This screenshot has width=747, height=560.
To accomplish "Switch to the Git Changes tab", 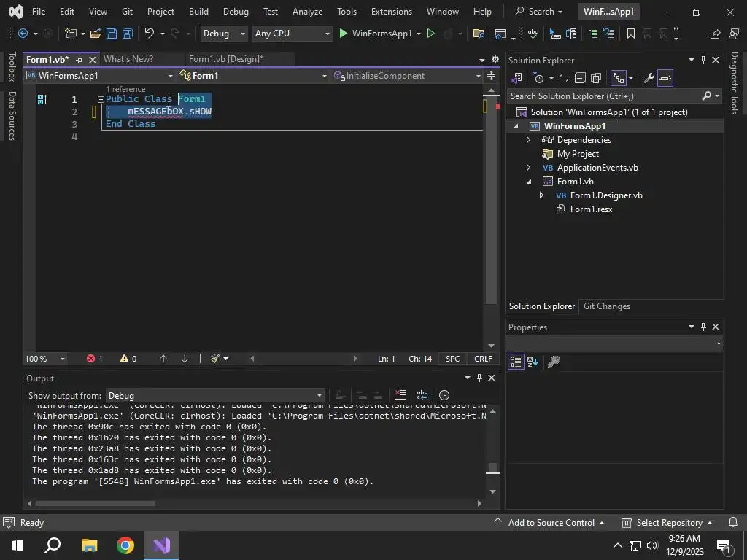I will click(x=607, y=306).
